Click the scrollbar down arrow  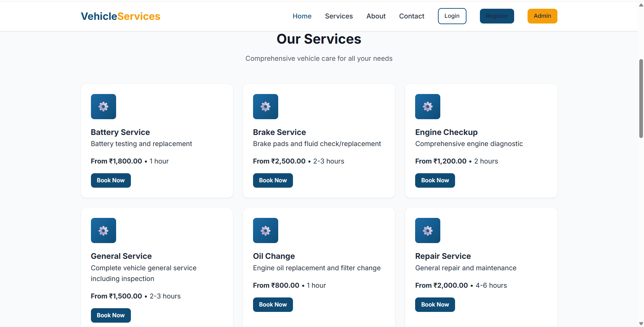click(641, 324)
